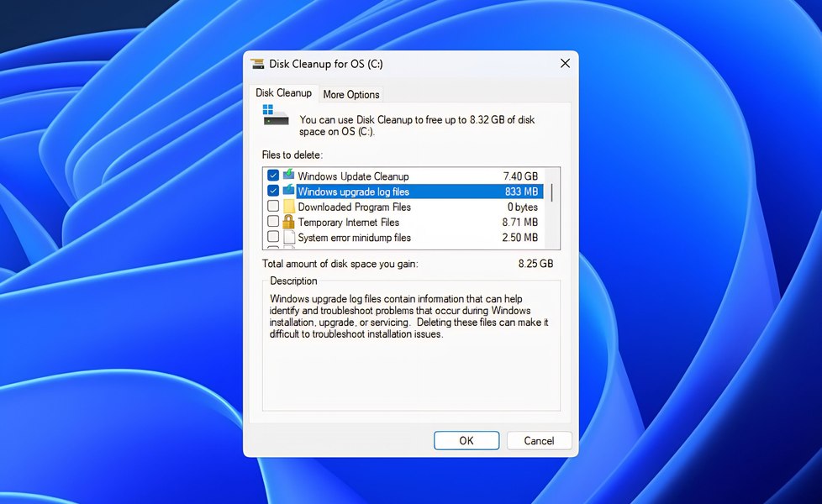Screen dimensions: 822x504
Task: Click the 'Disk Cleanup for OS (C:)' window title
Action: pos(326,64)
